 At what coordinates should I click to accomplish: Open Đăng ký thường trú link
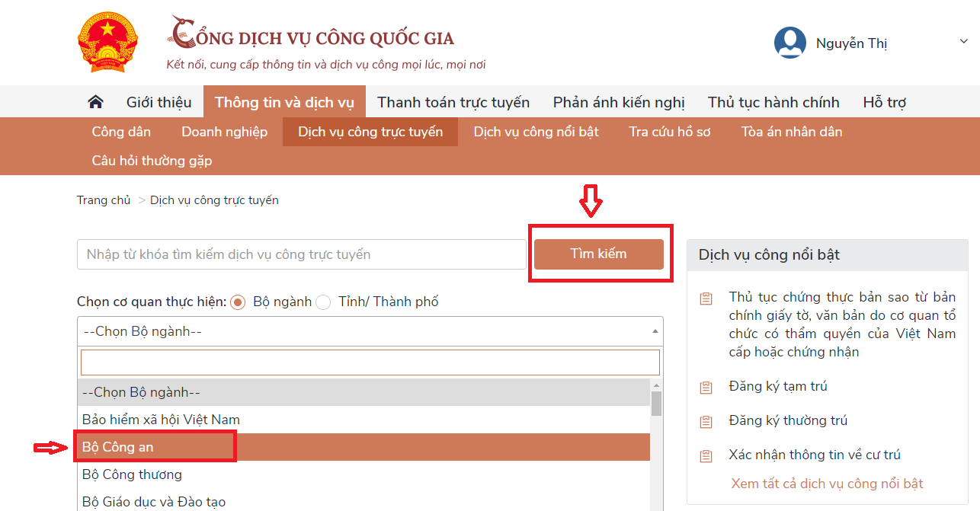tap(788, 420)
